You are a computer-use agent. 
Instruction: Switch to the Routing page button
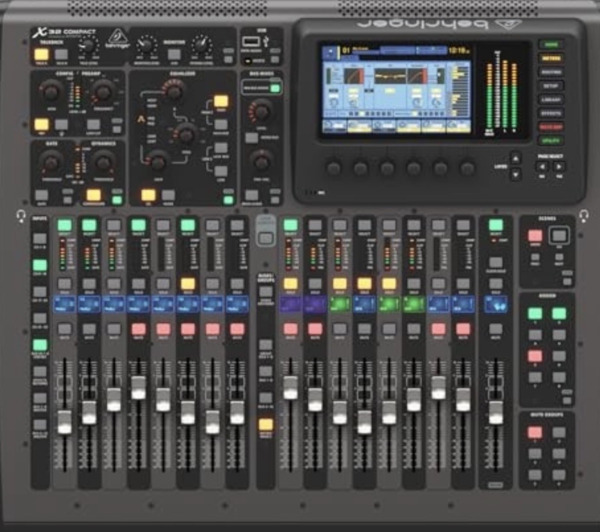click(x=549, y=73)
